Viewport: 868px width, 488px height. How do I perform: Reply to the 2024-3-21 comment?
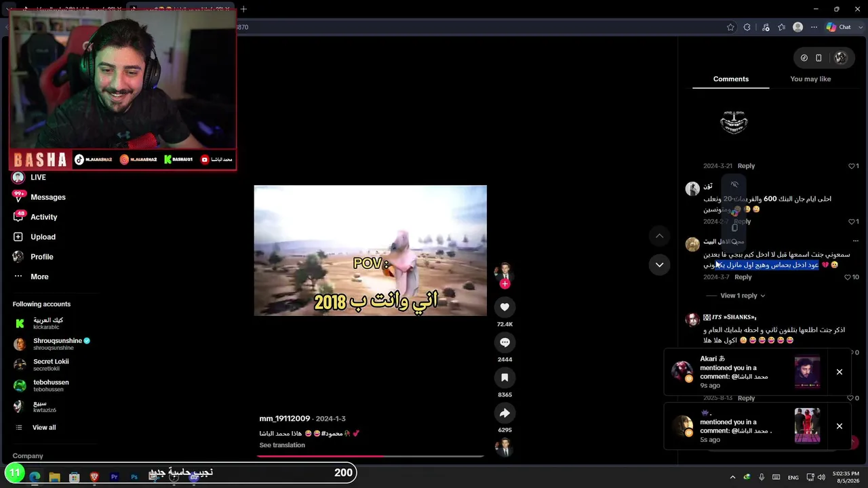pos(746,166)
